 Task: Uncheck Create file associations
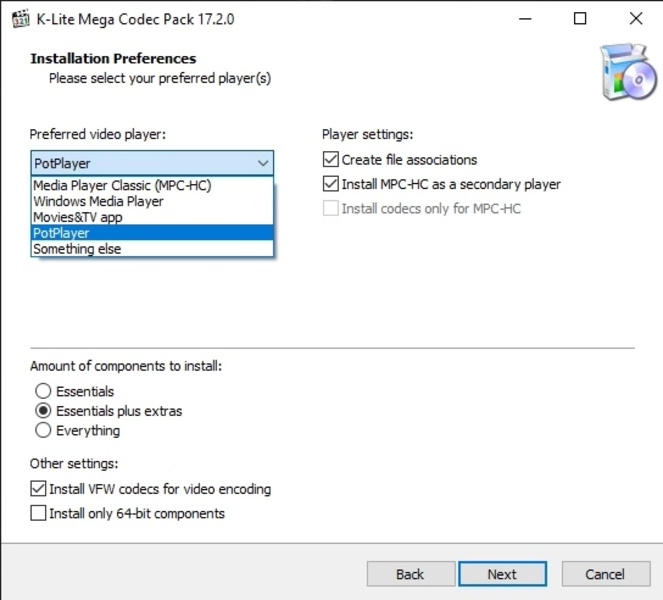pos(331,160)
